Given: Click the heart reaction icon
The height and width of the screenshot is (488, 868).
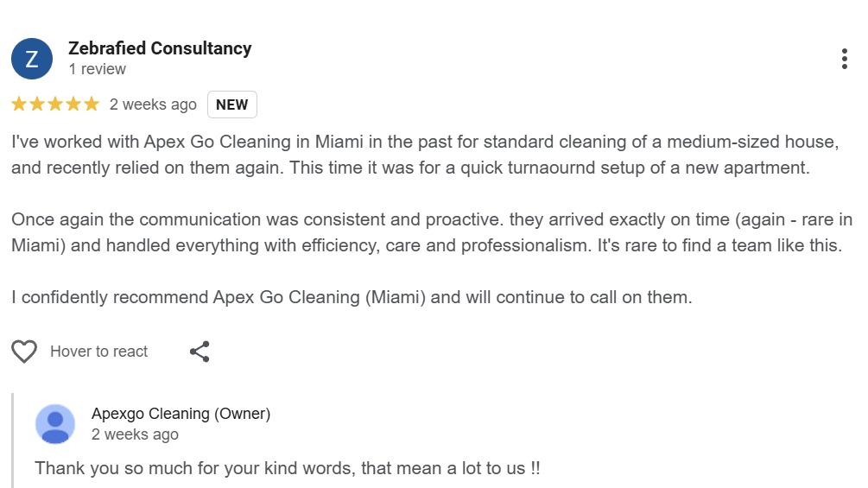Looking at the screenshot, I should 24,352.
